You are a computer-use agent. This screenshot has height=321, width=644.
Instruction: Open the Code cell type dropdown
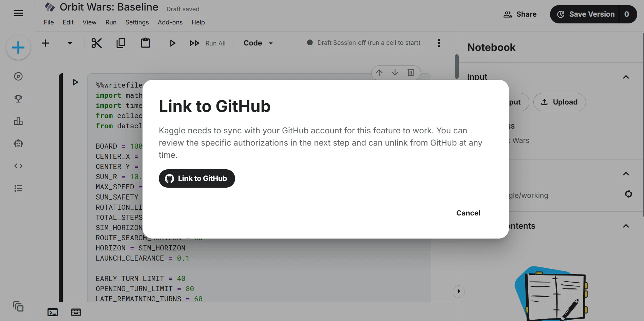tap(258, 43)
